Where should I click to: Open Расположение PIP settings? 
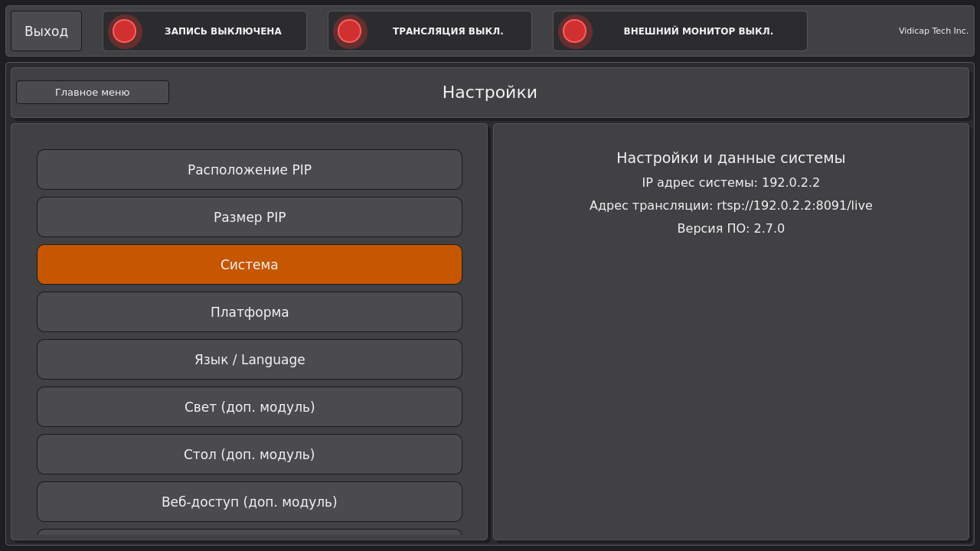pyautogui.click(x=250, y=170)
